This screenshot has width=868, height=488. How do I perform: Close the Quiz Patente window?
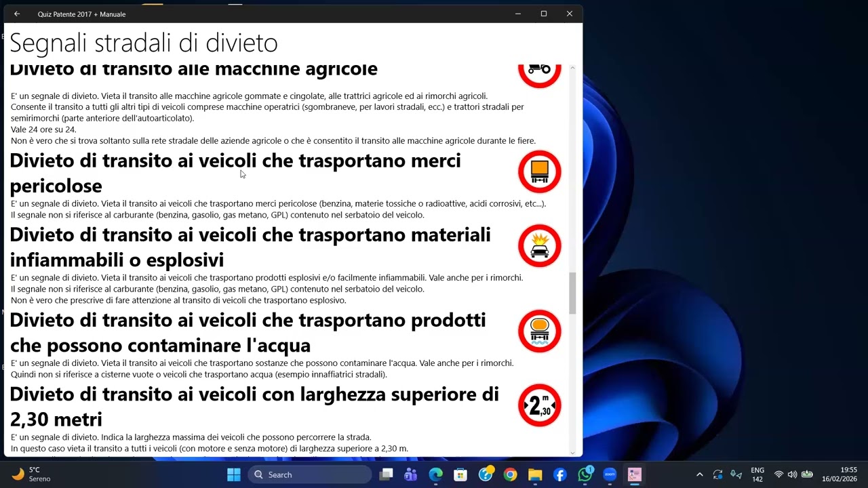[570, 14]
